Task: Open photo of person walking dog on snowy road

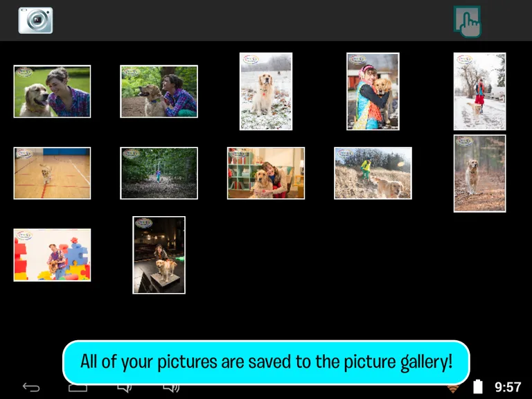Action: pyautogui.click(x=480, y=91)
